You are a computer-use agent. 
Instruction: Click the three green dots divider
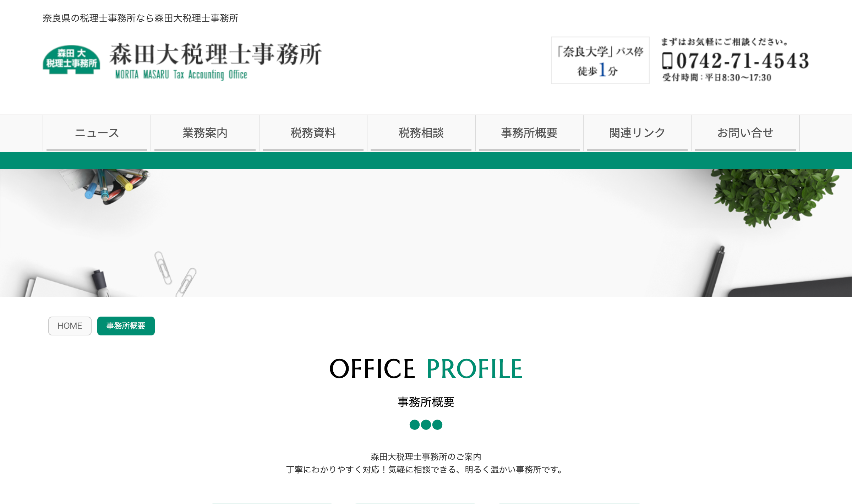click(426, 424)
